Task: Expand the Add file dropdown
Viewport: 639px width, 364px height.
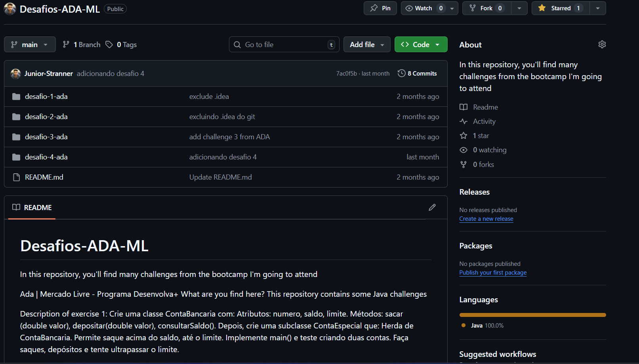Action: pos(367,45)
